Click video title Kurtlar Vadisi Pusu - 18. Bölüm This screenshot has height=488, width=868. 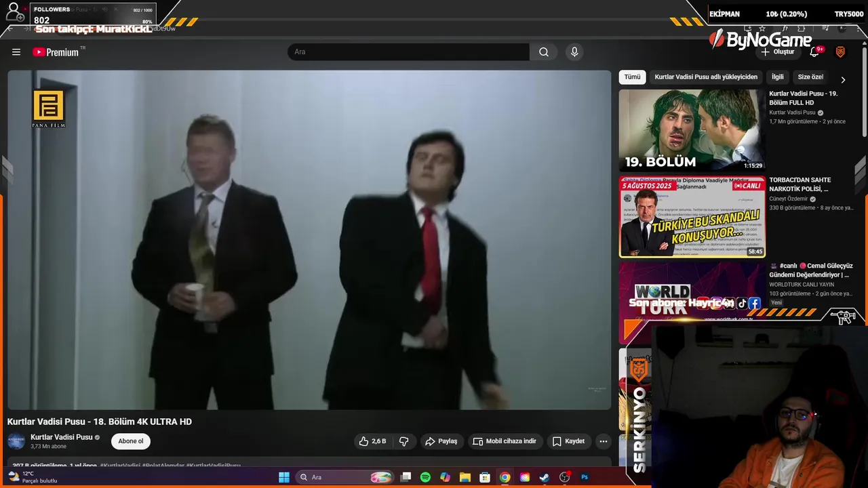(100, 422)
